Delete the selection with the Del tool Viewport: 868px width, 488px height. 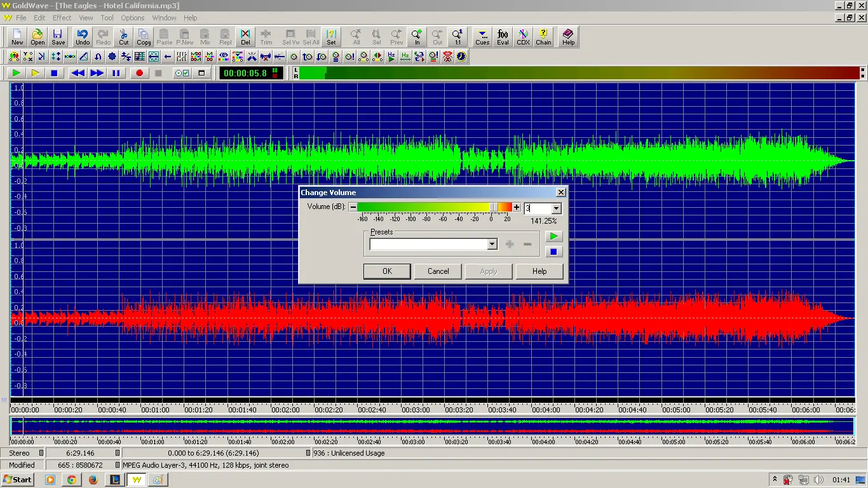click(245, 36)
